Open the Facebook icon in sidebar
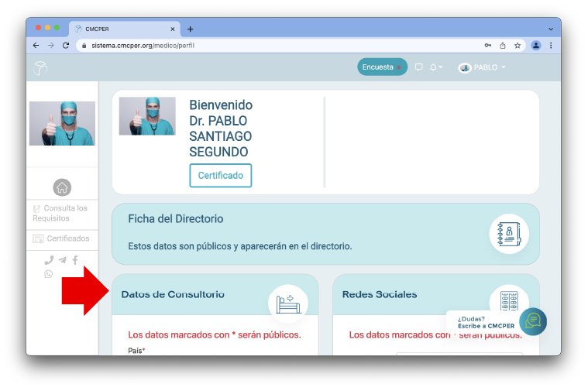The height and width of the screenshot is (391, 588). 75,260
